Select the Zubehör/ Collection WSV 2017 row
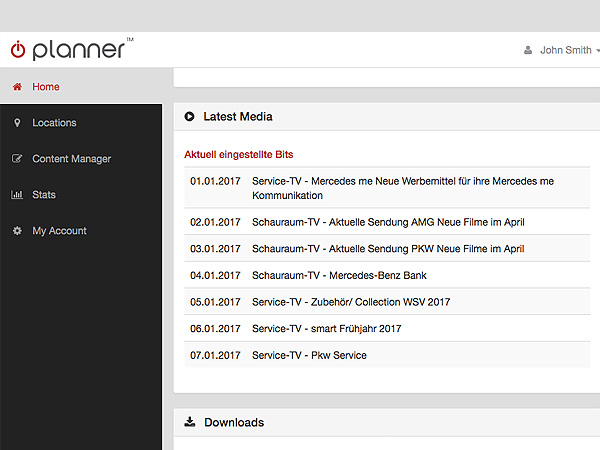This screenshot has height=450, width=600. [387, 302]
